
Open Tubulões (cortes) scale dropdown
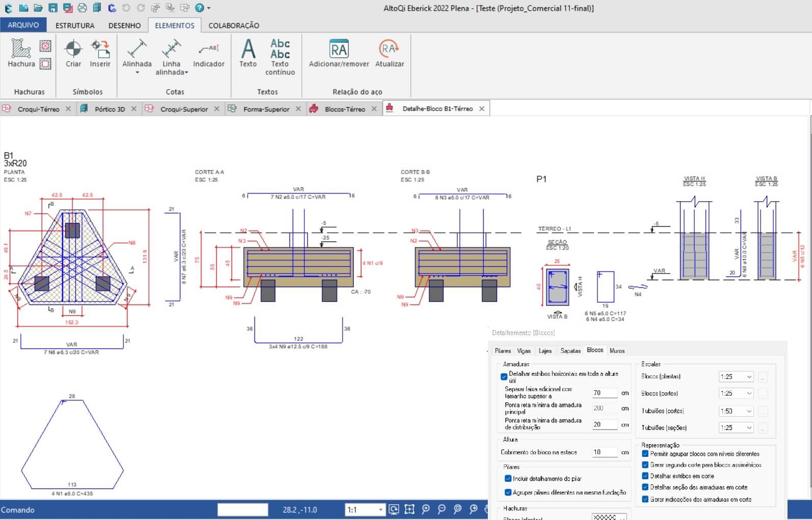pyautogui.click(x=736, y=411)
